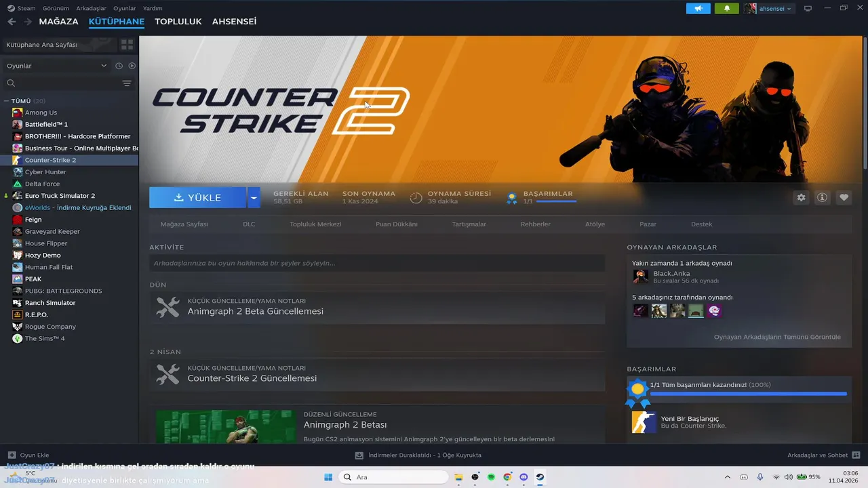868x488 pixels.
Task: Show game info panel icon
Action: coord(823,197)
